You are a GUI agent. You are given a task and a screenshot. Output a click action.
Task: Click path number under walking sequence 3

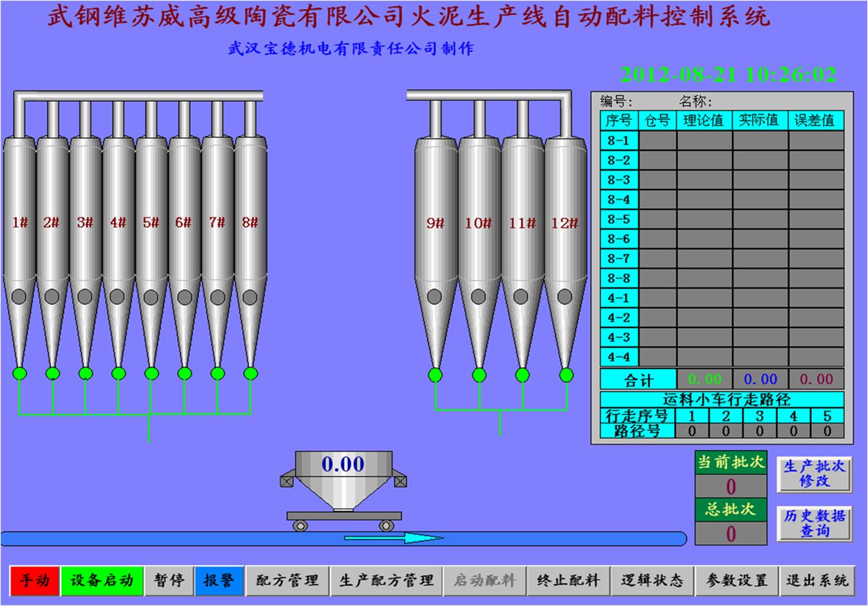click(x=760, y=431)
